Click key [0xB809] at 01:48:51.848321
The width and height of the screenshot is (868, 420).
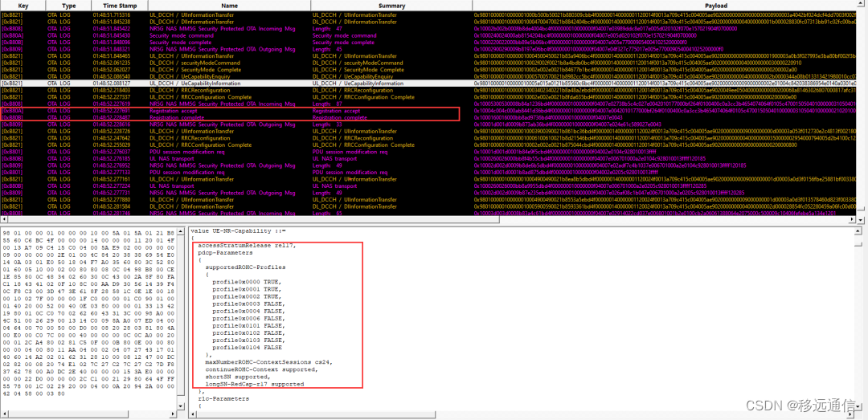[x=13, y=49]
